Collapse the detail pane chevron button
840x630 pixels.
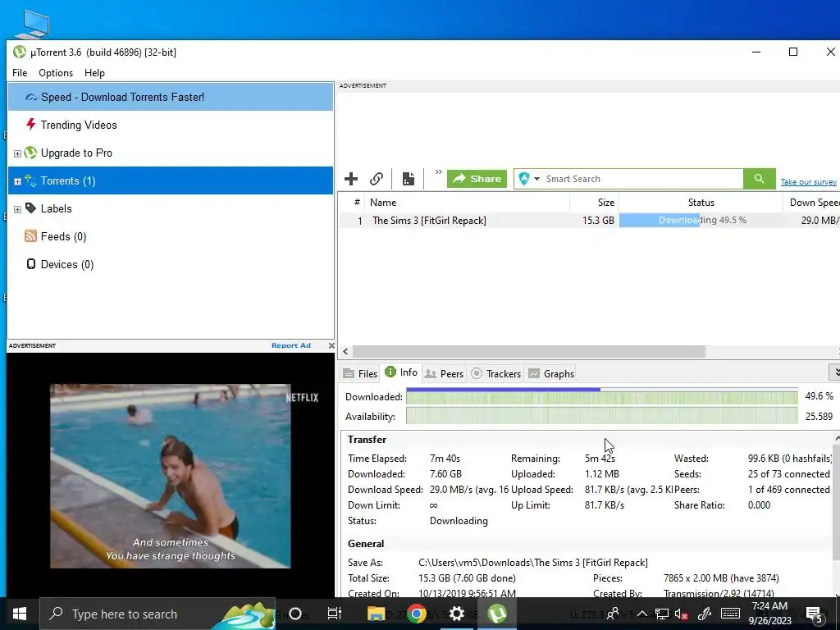point(834,372)
